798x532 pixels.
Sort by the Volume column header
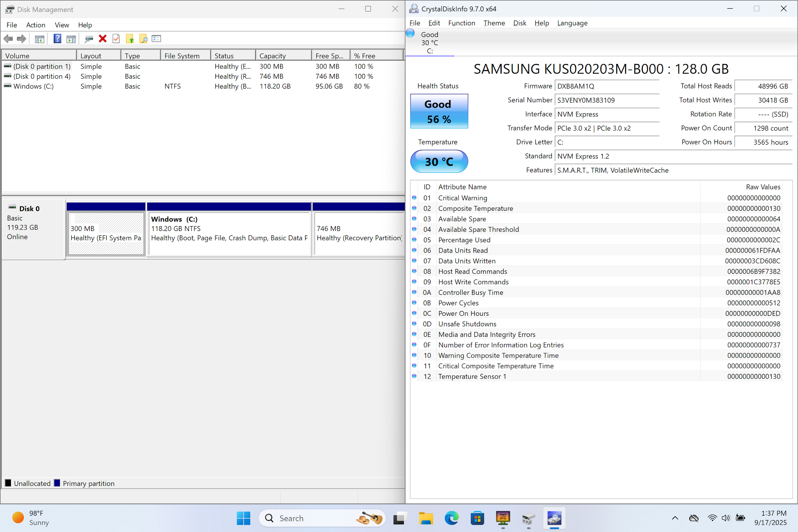39,55
